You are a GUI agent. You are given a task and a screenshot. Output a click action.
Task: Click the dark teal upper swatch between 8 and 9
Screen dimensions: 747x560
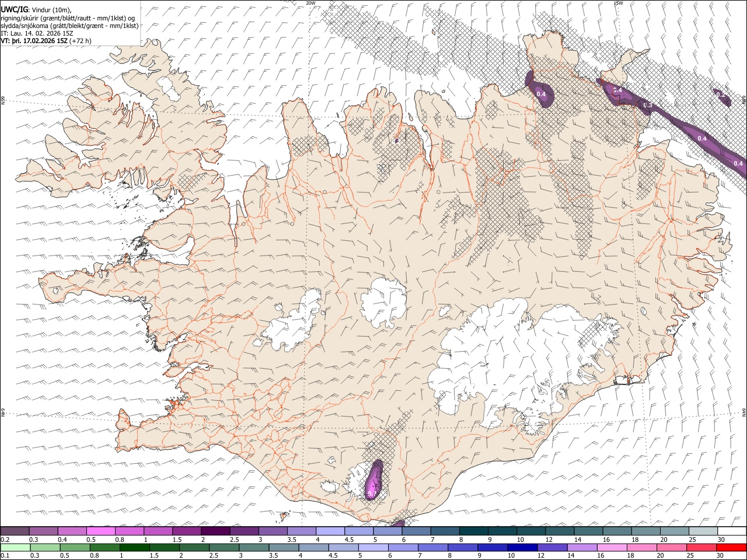473,531
